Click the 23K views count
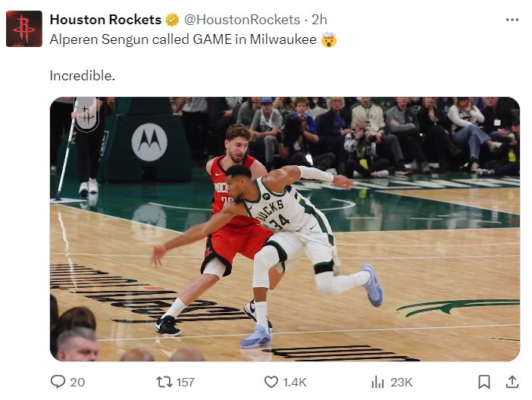This screenshot has width=532, height=400. coord(401,383)
